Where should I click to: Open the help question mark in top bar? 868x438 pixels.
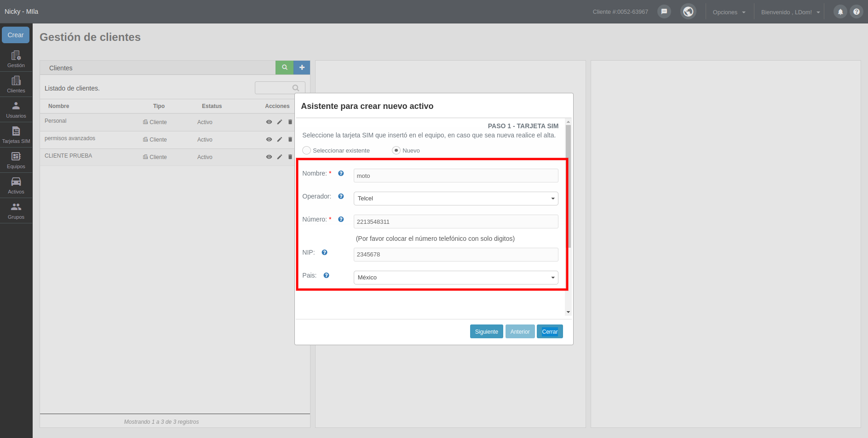(856, 12)
